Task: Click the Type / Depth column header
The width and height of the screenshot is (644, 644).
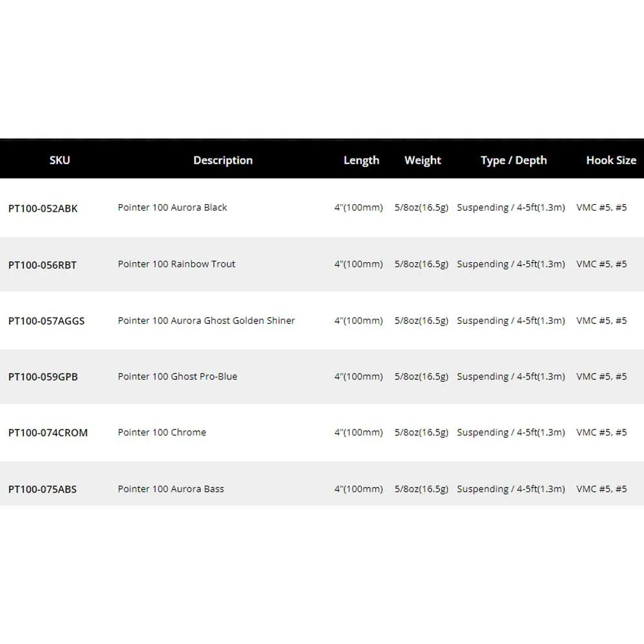Action: 514,160
